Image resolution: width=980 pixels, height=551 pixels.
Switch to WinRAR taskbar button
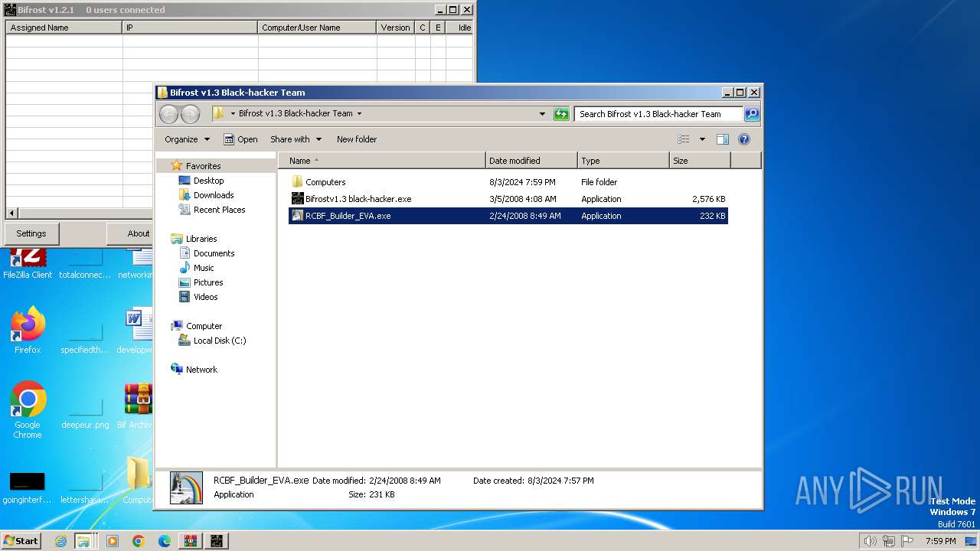190,541
